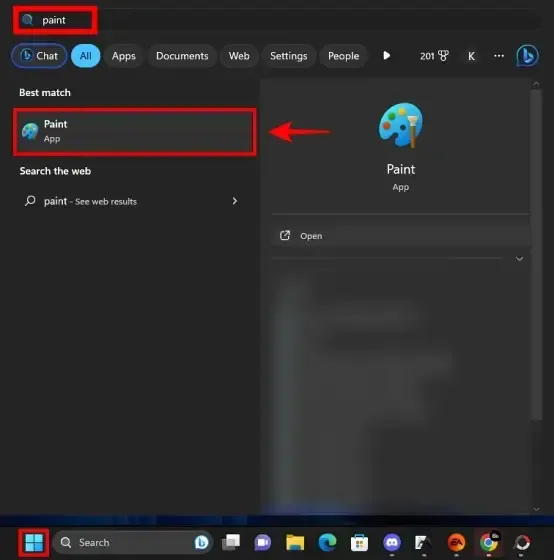This screenshot has width=554, height=560.
Task: Open Discord from the taskbar
Action: point(392,542)
